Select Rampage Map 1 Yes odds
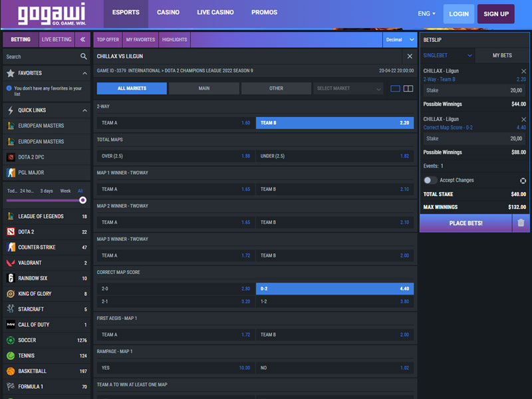This screenshot has width=532, height=399. 176,368
